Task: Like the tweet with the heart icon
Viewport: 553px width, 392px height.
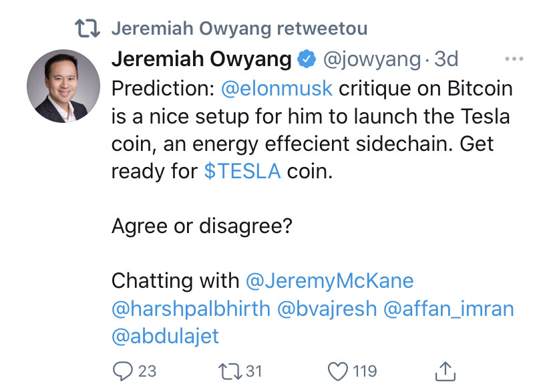Action: [x=339, y=371]
